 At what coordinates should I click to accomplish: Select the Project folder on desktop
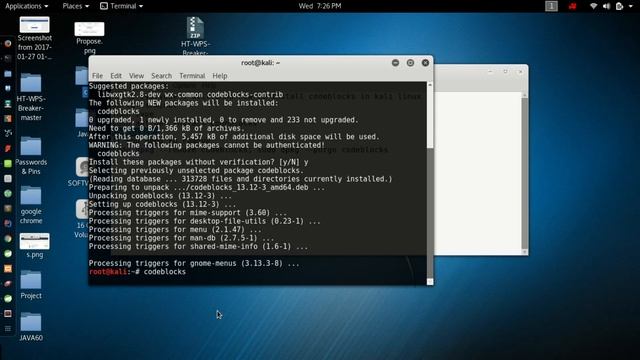31,284
